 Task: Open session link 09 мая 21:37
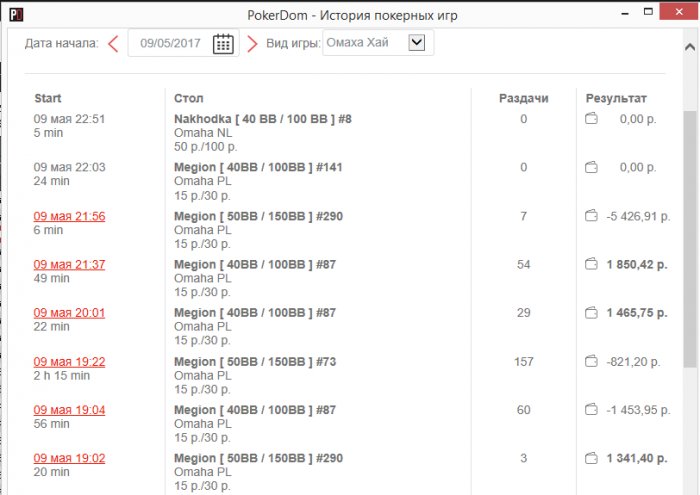69,265
